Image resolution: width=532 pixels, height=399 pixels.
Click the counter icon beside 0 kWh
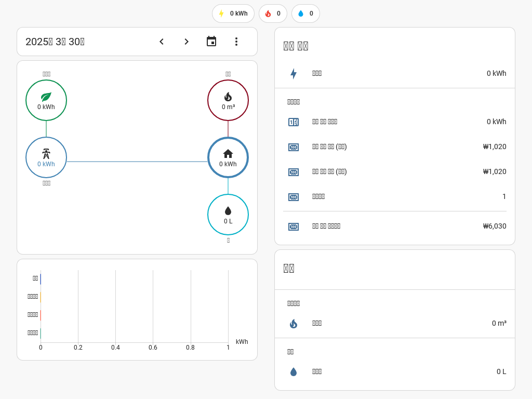294,122
